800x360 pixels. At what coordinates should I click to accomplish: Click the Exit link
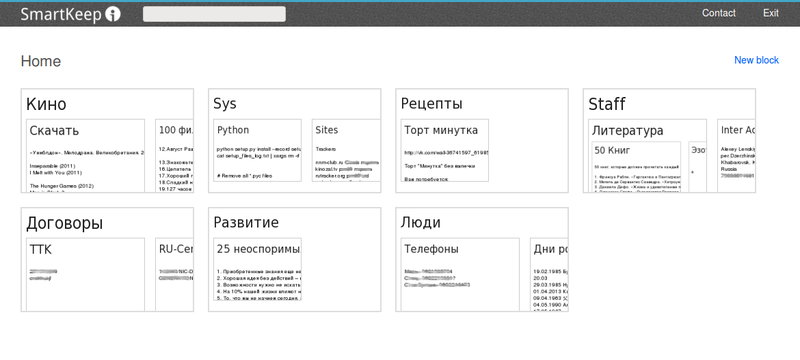771,13
